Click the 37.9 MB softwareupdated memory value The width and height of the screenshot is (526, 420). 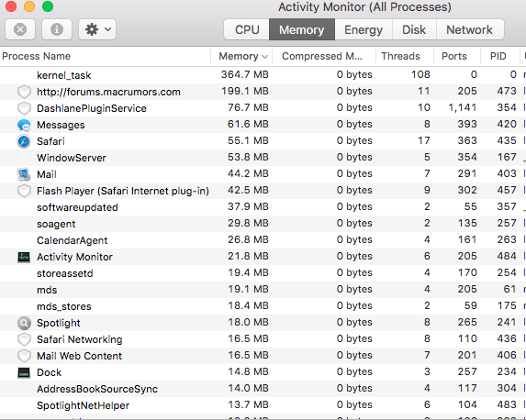[x=248, y=206]
